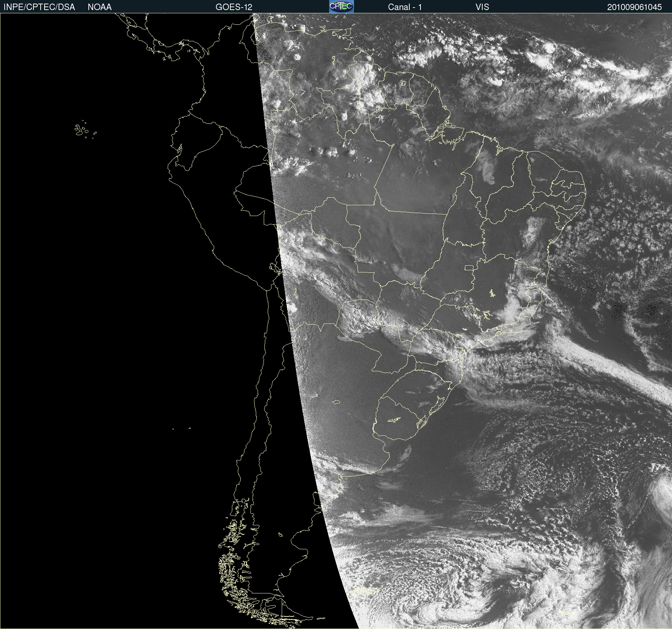Image resolution: width=672 pixels, height=629 pixels.
Task: Click the CPTEC logo in header
Action: (x=341, y=6)
